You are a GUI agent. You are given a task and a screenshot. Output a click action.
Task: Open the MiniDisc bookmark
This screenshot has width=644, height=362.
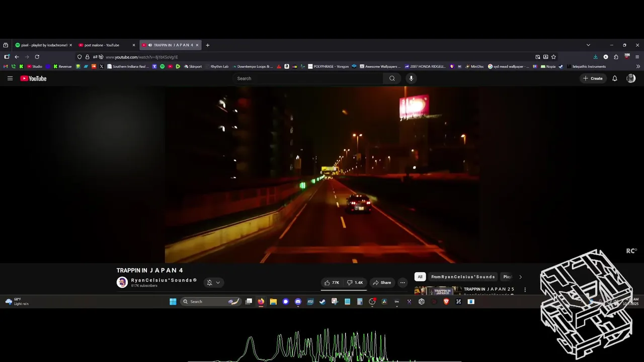click(474, 66)
